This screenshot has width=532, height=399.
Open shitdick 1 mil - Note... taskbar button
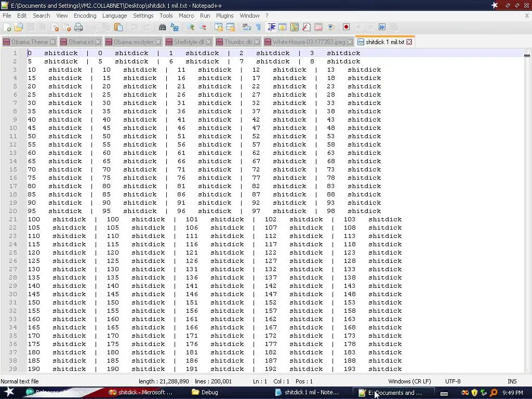[x=307, y=392]
